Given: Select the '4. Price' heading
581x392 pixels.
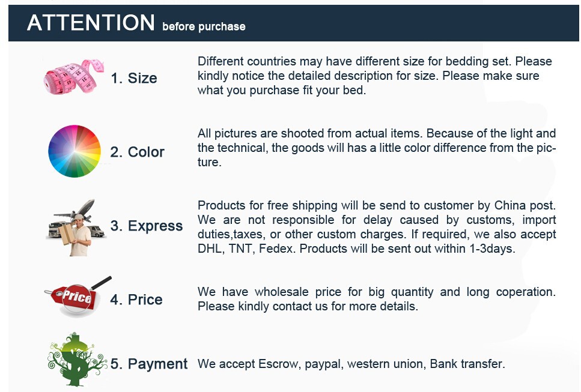Looking at the screenshot, I should (136, 300).
